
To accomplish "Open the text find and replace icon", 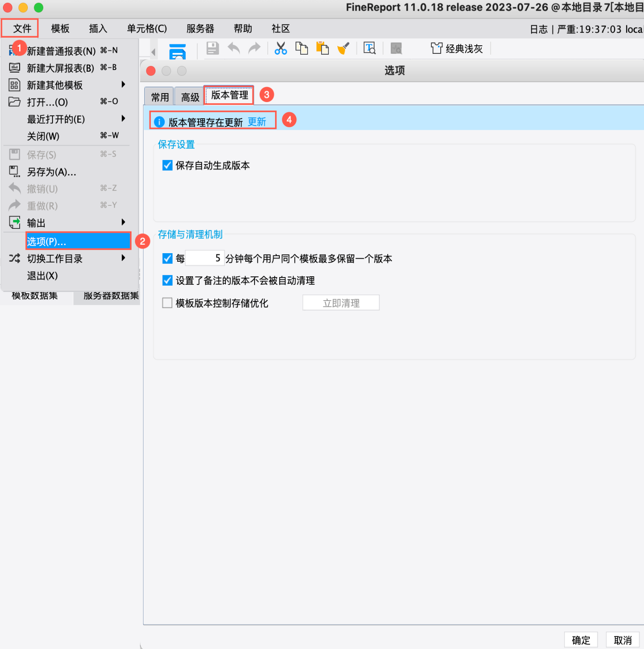I will point(369,48).
